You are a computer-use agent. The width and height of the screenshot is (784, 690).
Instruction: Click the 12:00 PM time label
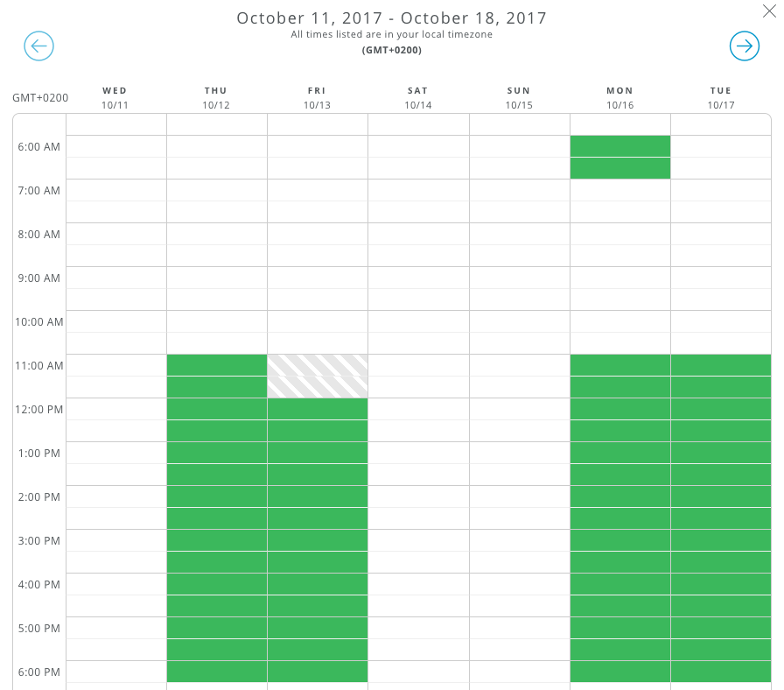tap(39, 409)
